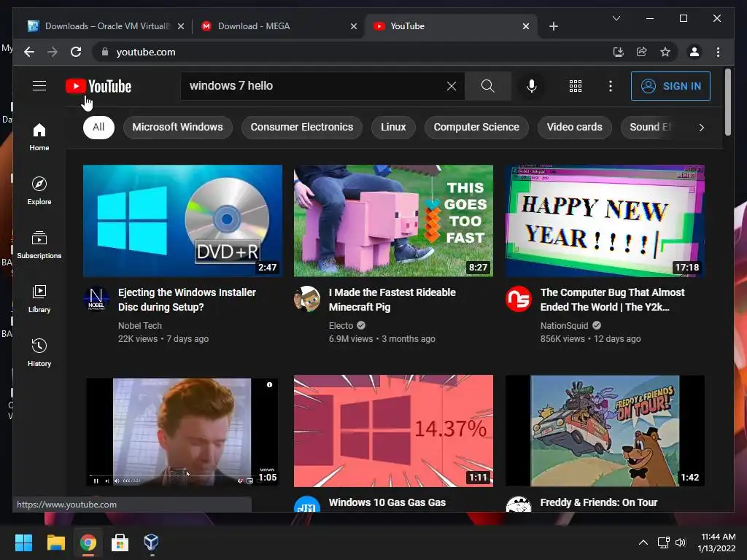
Task: Open the HAPPY NEW YEAR thumbnail
Action: click(605, 221)
